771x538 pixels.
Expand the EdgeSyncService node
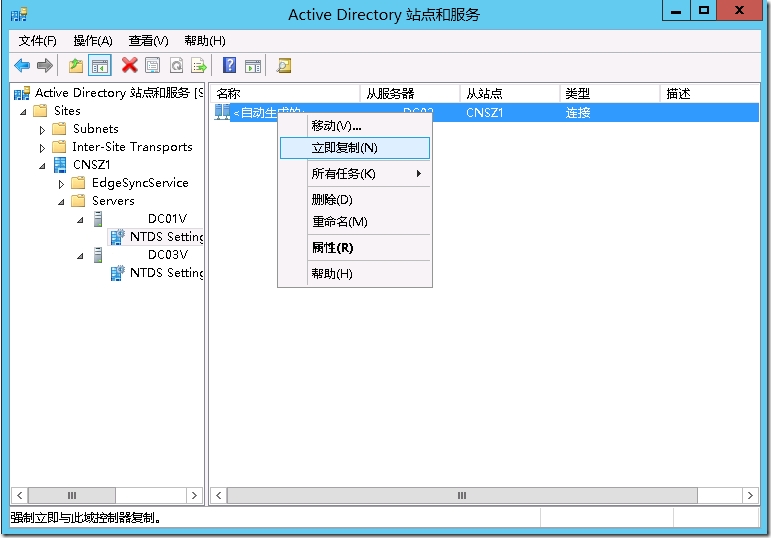click(x=61, y=184)
